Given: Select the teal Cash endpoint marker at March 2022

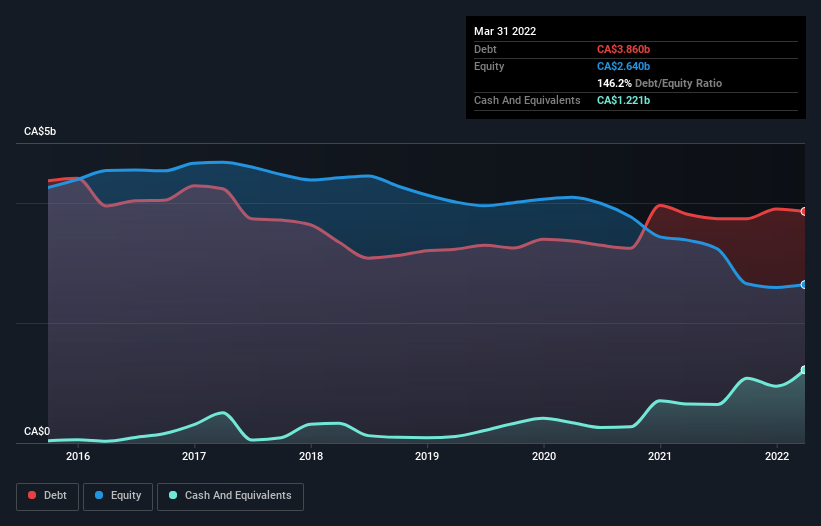Looking at the screenshot, I should (x=804, y=370).
